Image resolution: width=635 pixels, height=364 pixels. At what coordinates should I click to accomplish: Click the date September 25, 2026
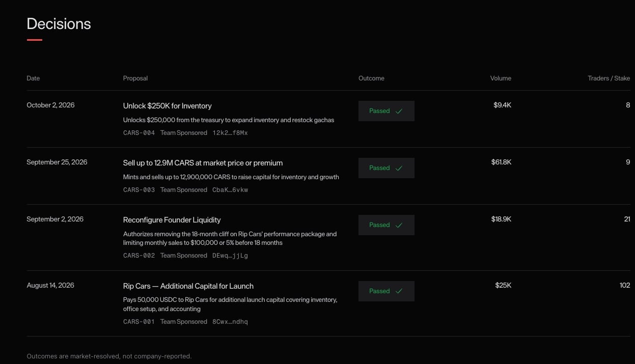pyautogui.click(x=57, y=162)
